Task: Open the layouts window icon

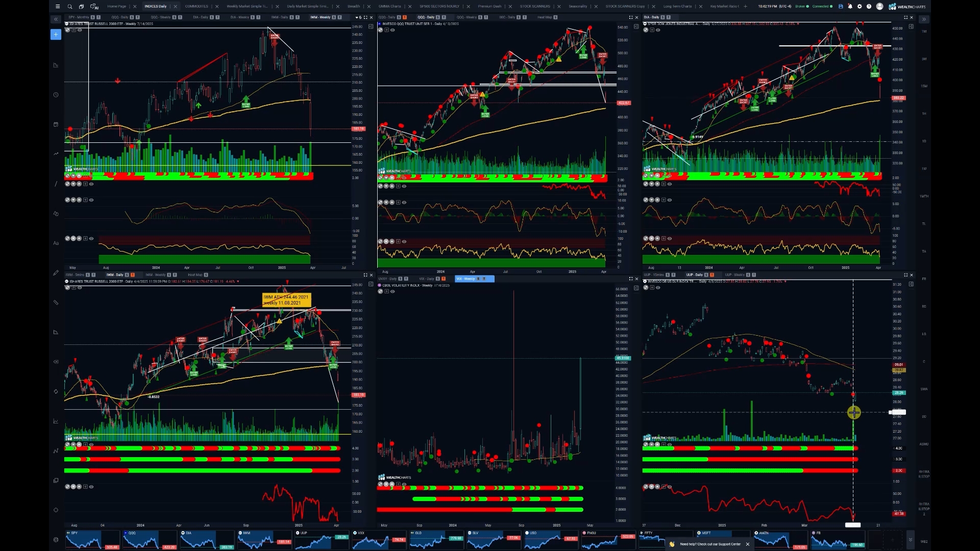Action: point(82,7)
